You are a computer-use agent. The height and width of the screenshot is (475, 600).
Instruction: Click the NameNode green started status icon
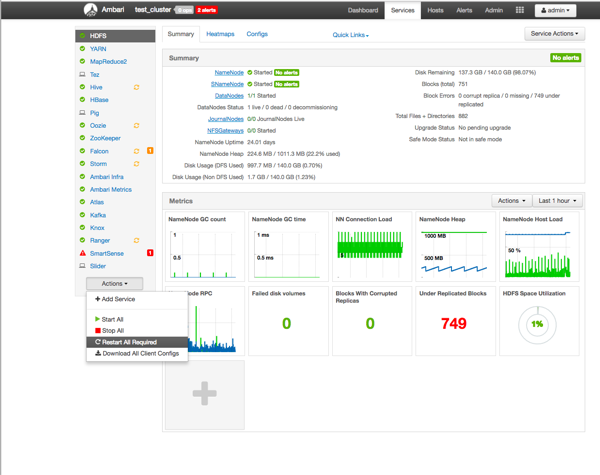tap(249, 72)
